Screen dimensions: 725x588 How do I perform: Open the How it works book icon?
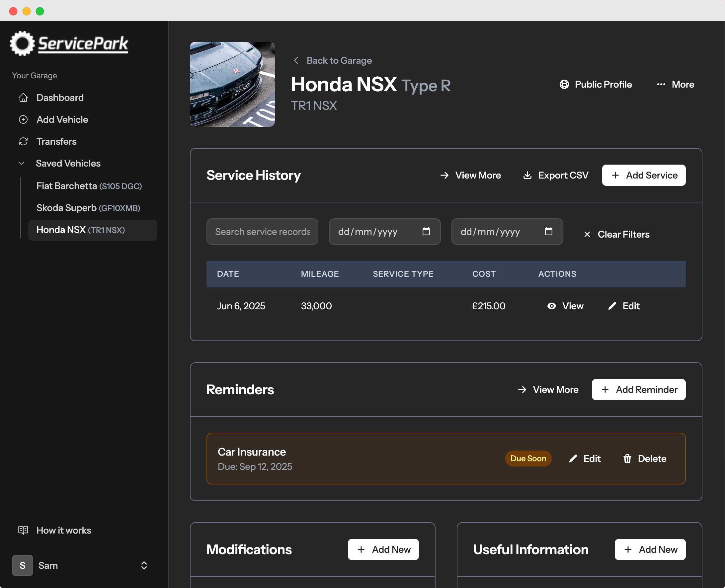coord(23,530)
